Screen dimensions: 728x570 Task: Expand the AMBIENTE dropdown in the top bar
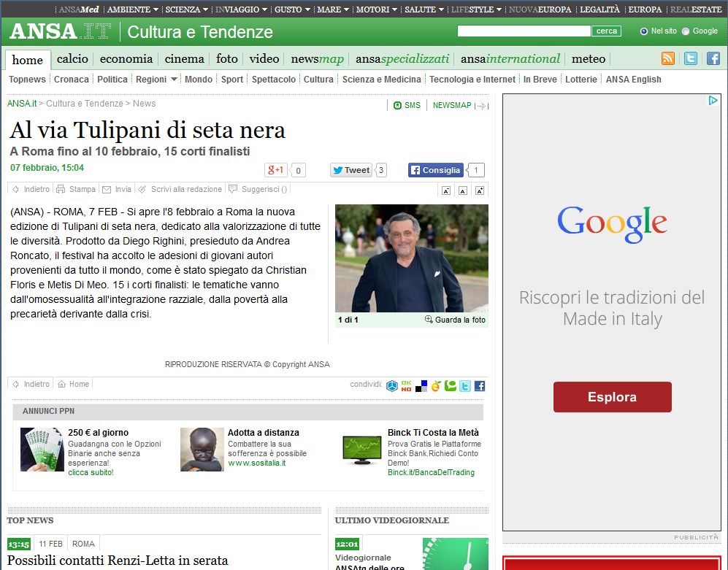(x=156, y=9)
